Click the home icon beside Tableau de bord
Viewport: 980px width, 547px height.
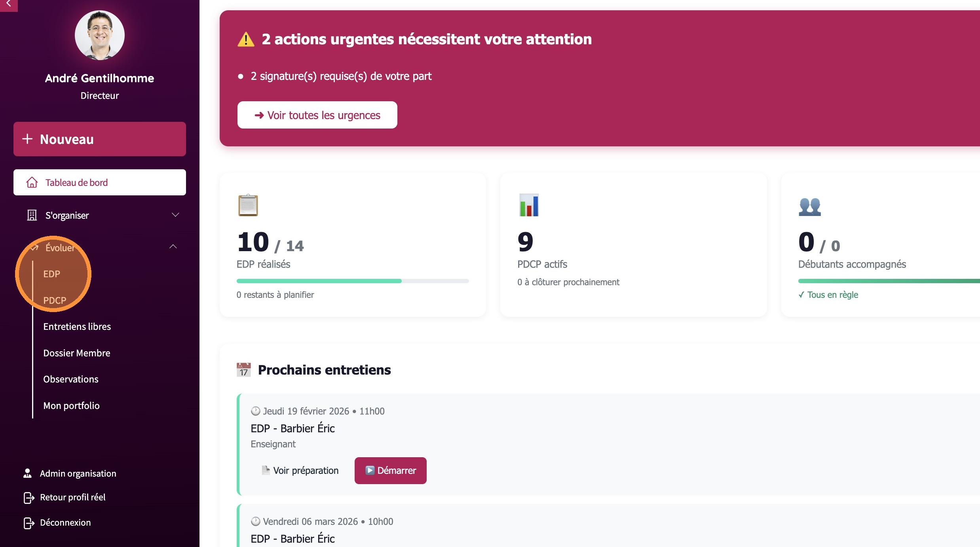(x=32, y=182)
